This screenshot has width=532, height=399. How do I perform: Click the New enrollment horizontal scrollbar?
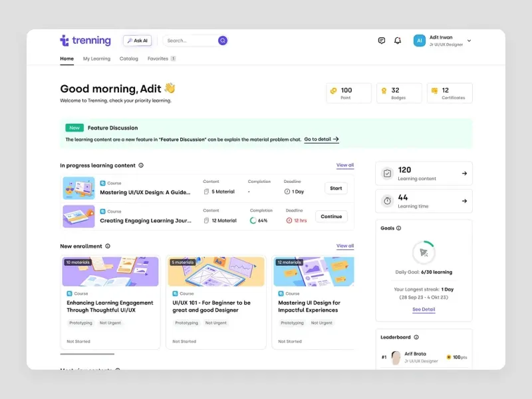[x=87, y=354]
